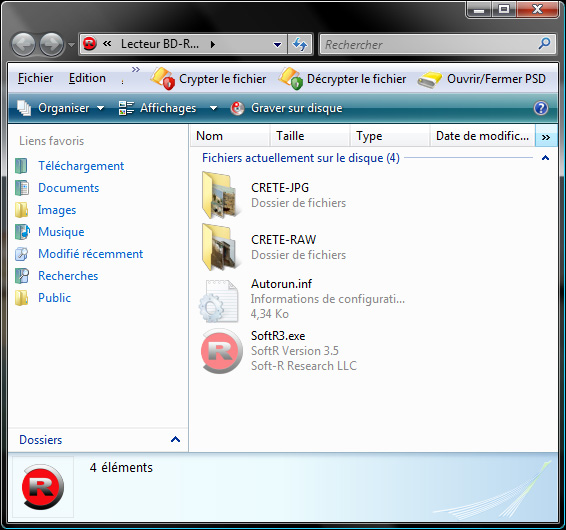Click the Help question mark icon
The width and height of the screenshot is (566, 530).
pyautogui.click(x=540, y=108)
